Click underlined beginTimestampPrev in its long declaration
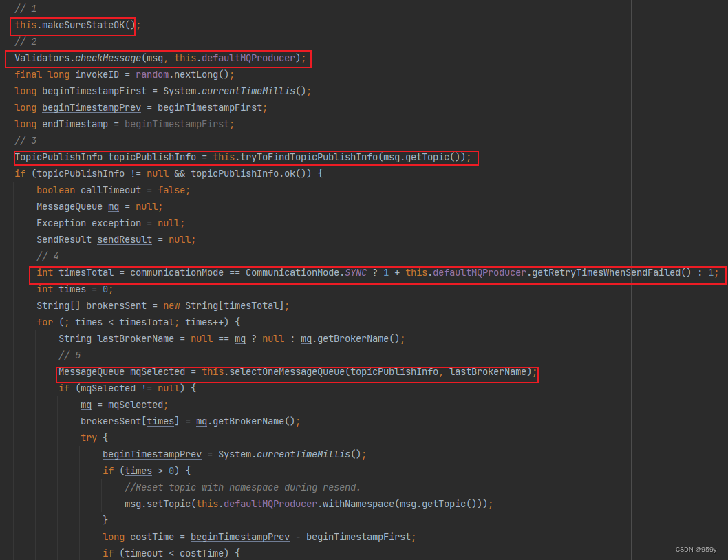The height and width of the screenshot is (560, 728). click(x=92, y=108)
